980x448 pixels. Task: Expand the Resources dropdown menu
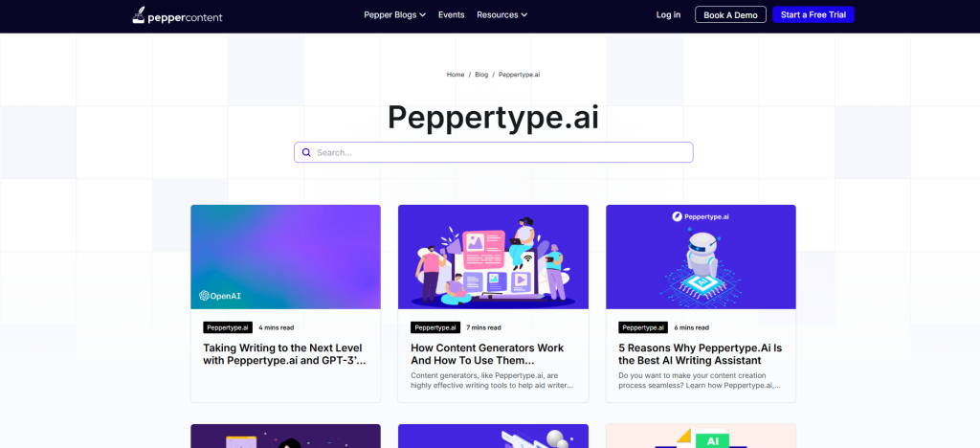pos(501,15)
